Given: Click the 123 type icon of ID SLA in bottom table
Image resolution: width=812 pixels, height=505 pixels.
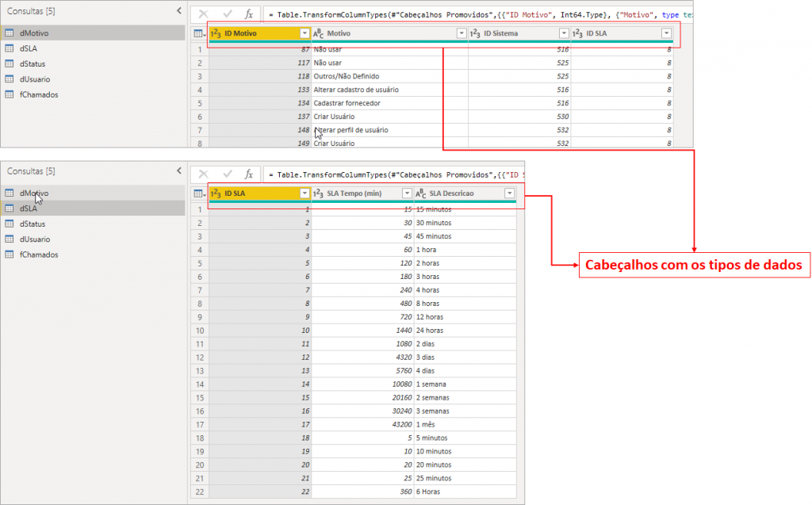Looking at the screenshot, I should (216, 193).
